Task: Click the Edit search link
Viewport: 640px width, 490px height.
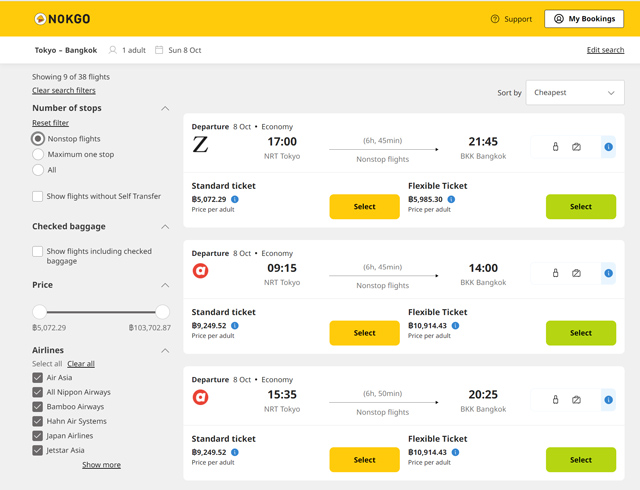Action: coord(605,50)
